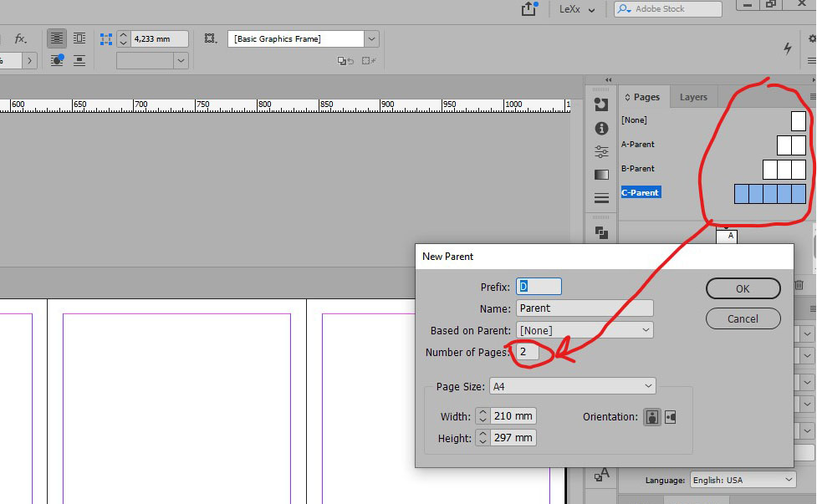This screenshot has width=817, height=504.
Task: Click the Name field containing Parent
Action: click(585, 308)
